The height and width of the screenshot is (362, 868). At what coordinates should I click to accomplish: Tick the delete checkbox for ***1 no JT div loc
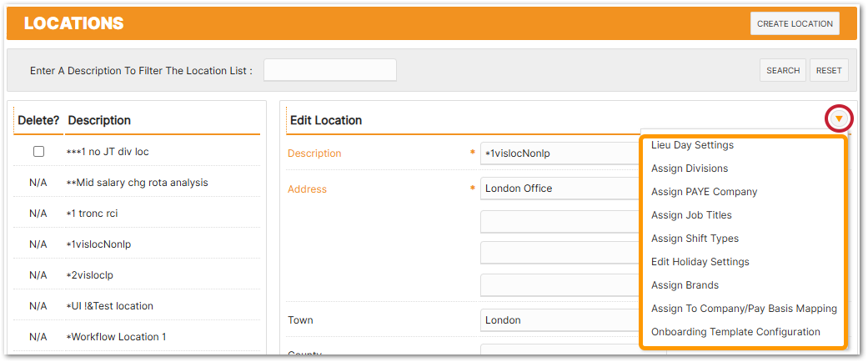pos(38,152)
